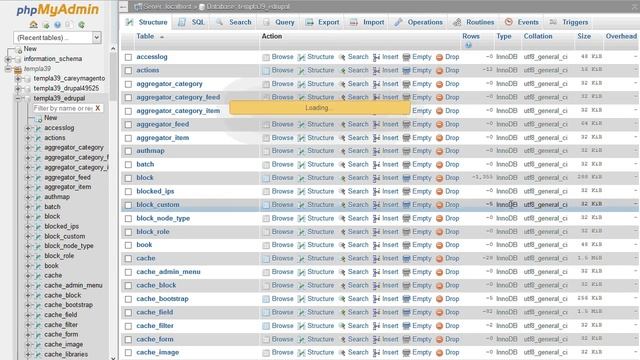Select cache_libraries in sidebar tree

click(66, 354)
